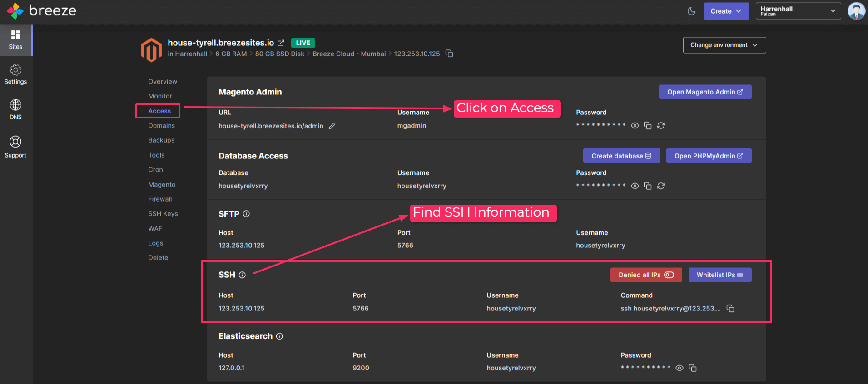Open DNS in left sidebar
Screen dimensions: 868x384
tap(15, 110)
